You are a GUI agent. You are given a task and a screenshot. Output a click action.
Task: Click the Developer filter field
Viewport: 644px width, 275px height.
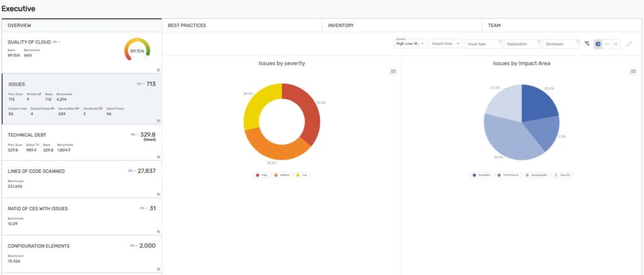561,43
